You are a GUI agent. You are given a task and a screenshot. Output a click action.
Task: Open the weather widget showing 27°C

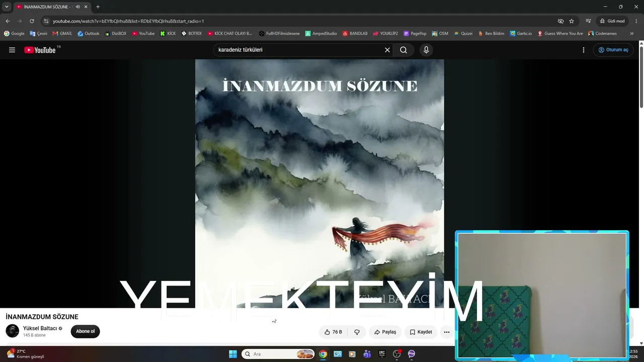25,354
